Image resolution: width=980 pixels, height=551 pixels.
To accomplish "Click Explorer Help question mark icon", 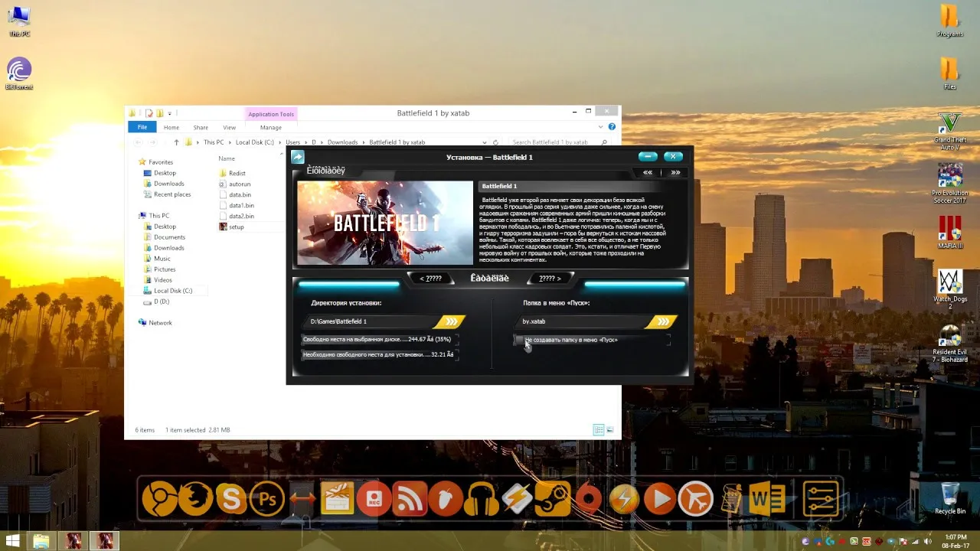I will (x=612, y=127).
